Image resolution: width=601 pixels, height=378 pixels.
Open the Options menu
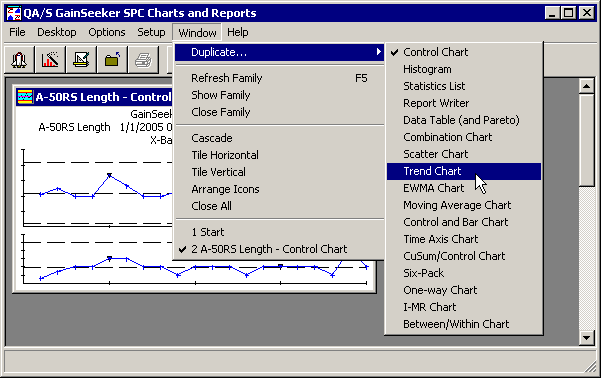pyautogui.click(x=107, y=32)
